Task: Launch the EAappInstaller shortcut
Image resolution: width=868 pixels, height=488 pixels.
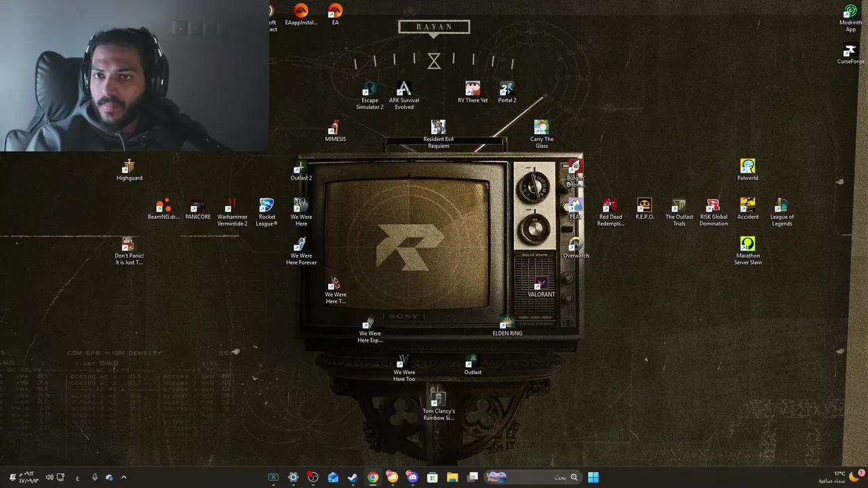Action: click(x=301, y=15)
